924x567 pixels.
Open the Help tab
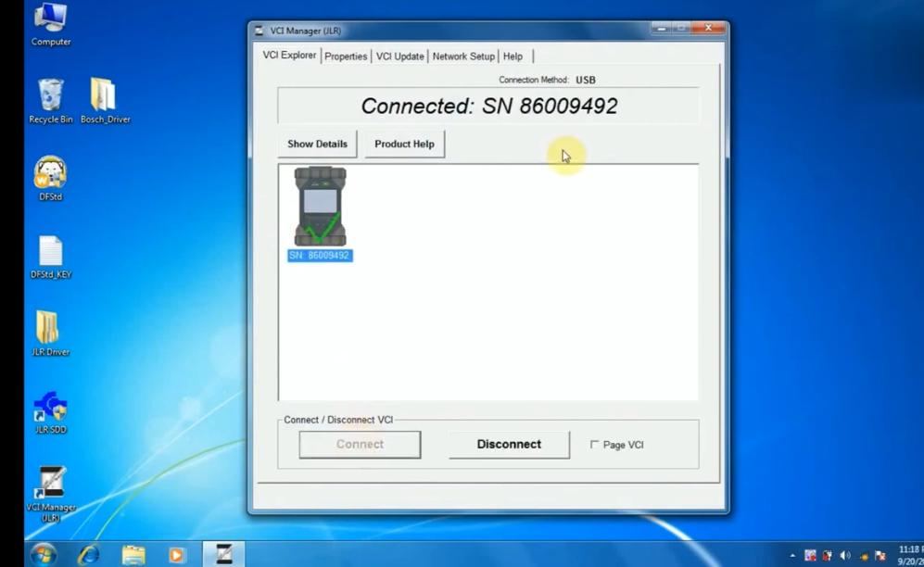point(513,57)
